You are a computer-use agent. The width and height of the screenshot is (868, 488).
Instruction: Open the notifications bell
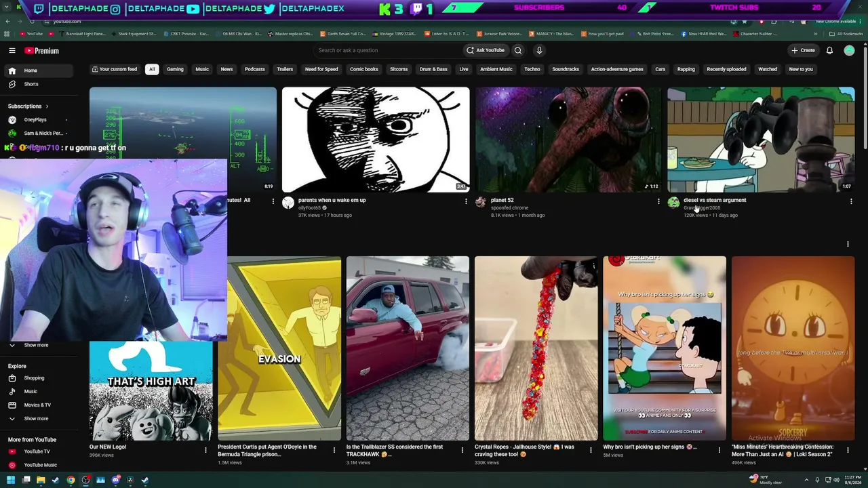(829, 50)
